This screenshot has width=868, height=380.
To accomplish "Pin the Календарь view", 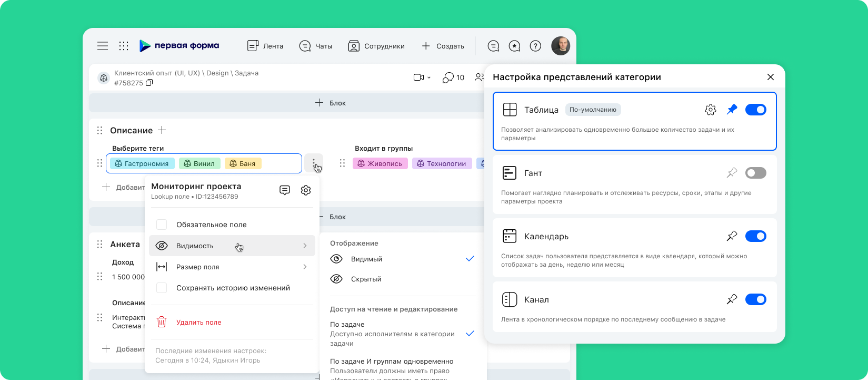I will point(732,236).
